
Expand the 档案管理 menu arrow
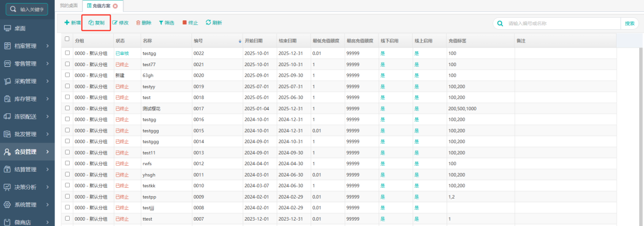pos(48,46)
